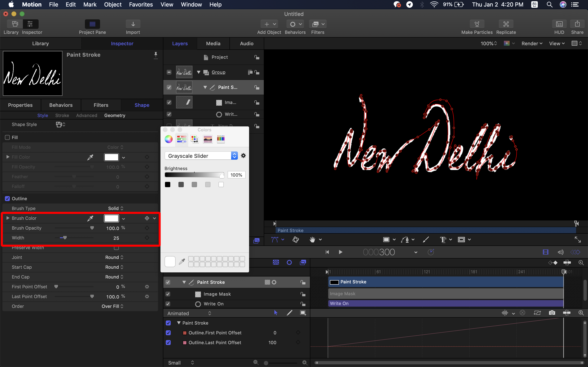Open the Favorites menu
Viewport: 588px width, 367px height.
click(141, 4)
